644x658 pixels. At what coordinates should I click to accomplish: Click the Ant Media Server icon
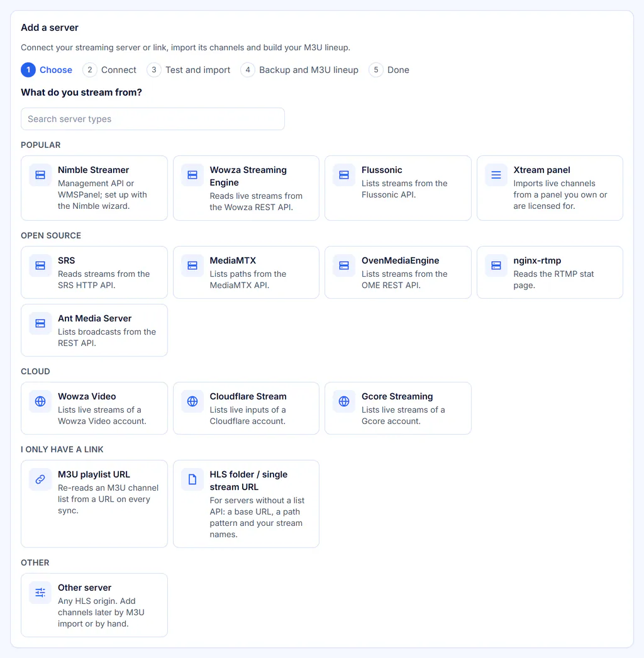click(40, 323)
